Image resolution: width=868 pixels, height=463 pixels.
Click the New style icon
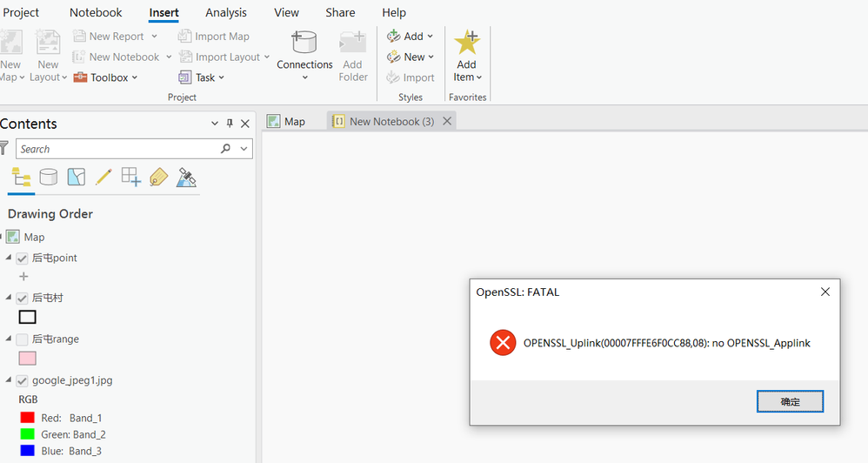(394, 57)
